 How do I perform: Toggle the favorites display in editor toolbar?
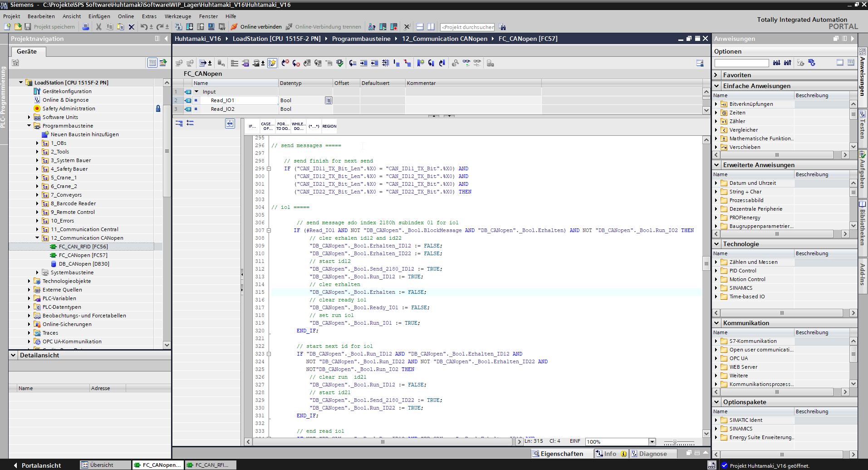(x=272, y=63)
